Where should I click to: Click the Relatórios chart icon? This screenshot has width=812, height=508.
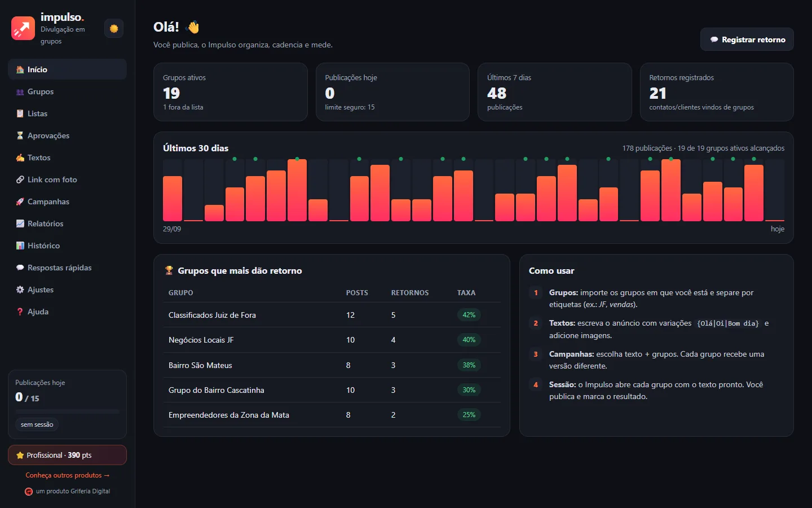[20, 224]
